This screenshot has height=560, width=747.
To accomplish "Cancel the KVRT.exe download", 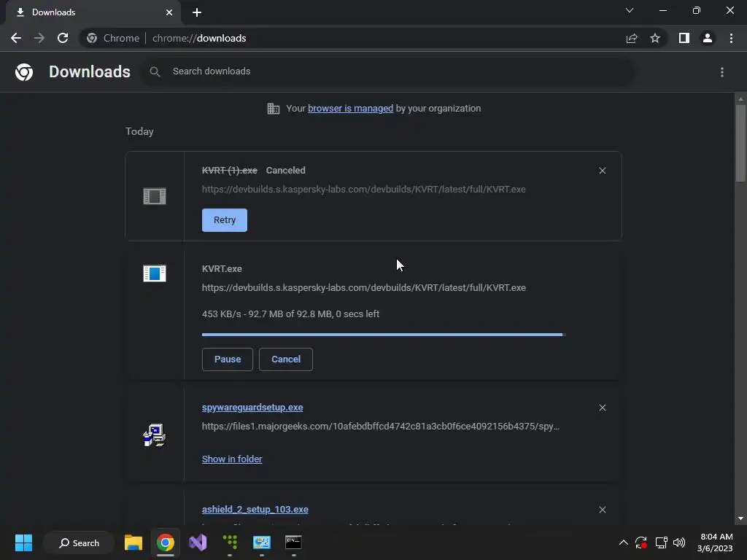I will click(x=286, y=359).
